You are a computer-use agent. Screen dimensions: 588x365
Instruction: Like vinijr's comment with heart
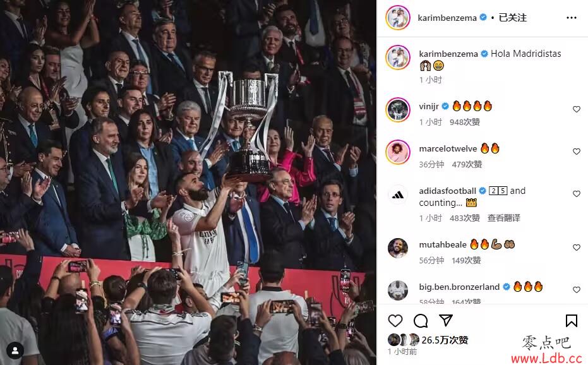click(x=577, y=109)
